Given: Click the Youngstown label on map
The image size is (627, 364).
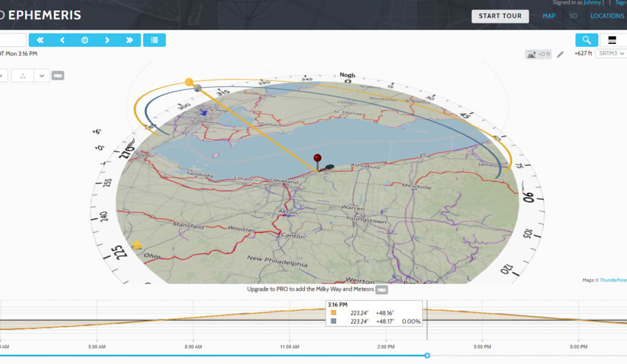Looking at the screenshot, I should (366, 220).
